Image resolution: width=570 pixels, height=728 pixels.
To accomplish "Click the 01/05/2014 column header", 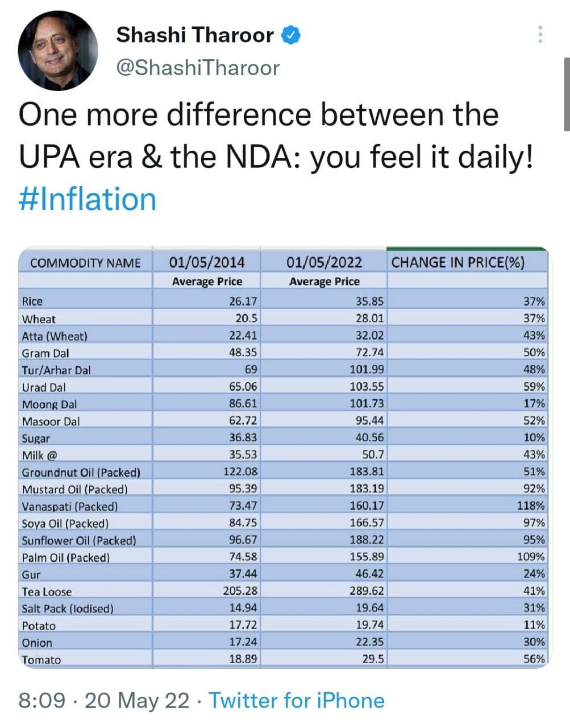I will pyautogui.click(x=207, y=262).
